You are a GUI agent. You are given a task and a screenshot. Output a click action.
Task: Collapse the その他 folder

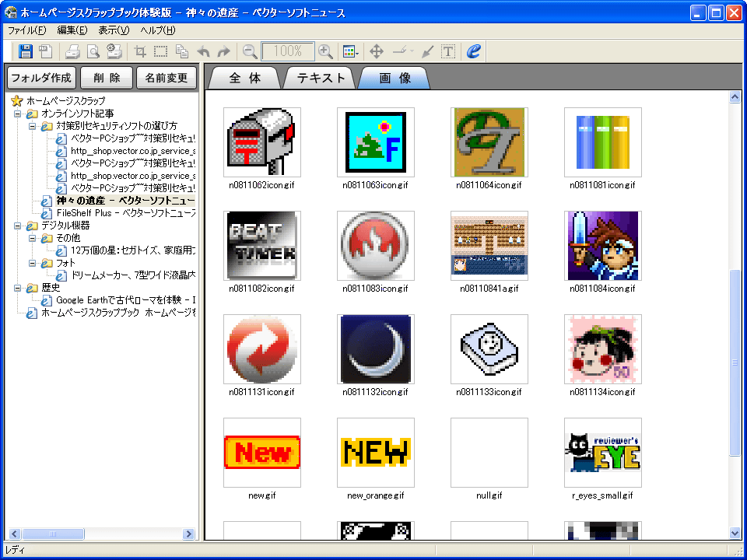[x=33, y=238]
